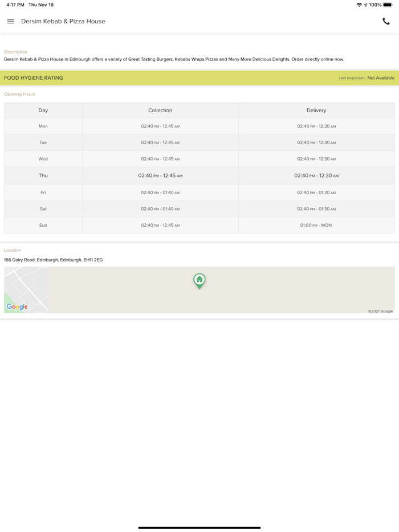Tap the Day column header
399x532 pixels.
(43, 111)
